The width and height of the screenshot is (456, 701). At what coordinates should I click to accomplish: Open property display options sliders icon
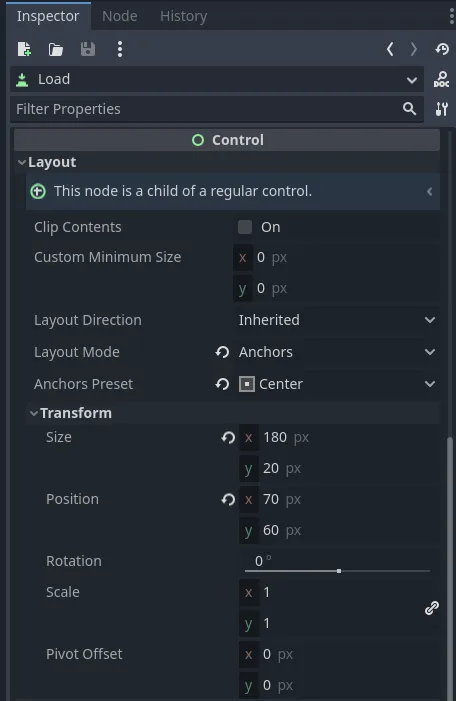(x=441, y=109)
